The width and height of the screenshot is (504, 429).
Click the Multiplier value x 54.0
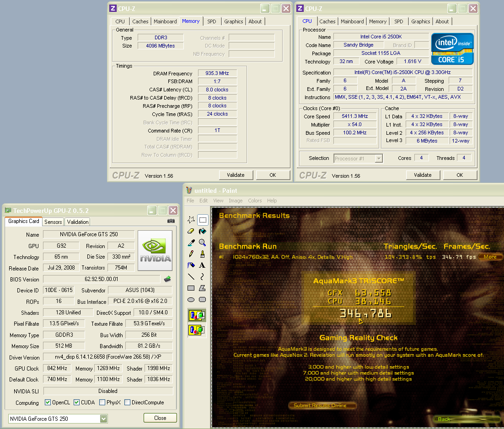pyautogui.click(x=355, y=124)
